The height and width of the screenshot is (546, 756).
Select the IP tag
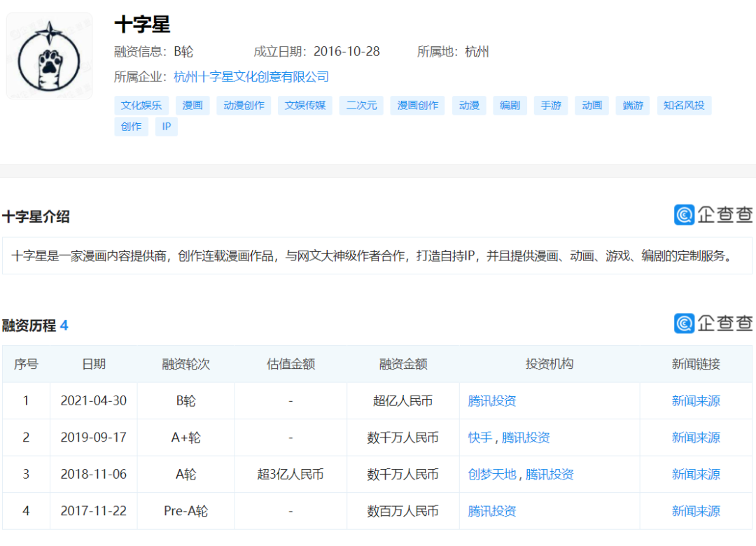[x=167, y=127]
